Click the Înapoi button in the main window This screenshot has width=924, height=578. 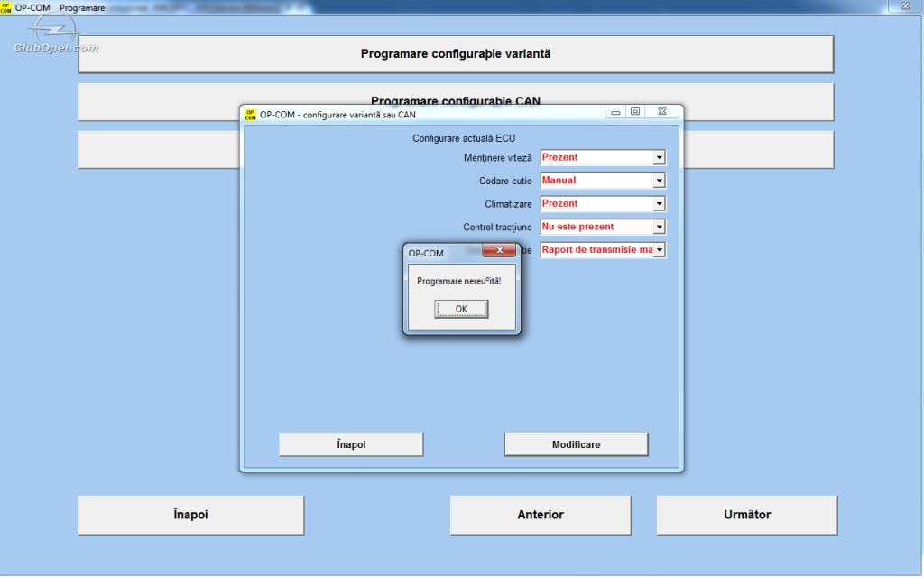coord(191,515)
